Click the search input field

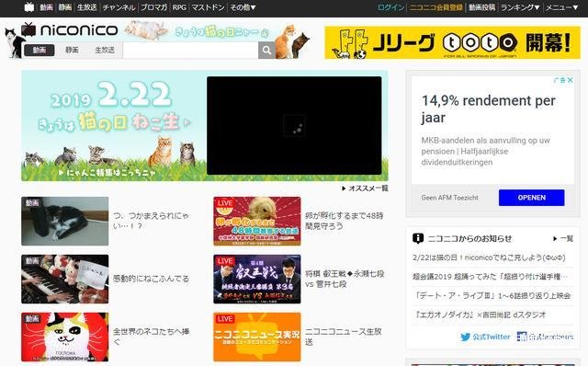[190, 51]
